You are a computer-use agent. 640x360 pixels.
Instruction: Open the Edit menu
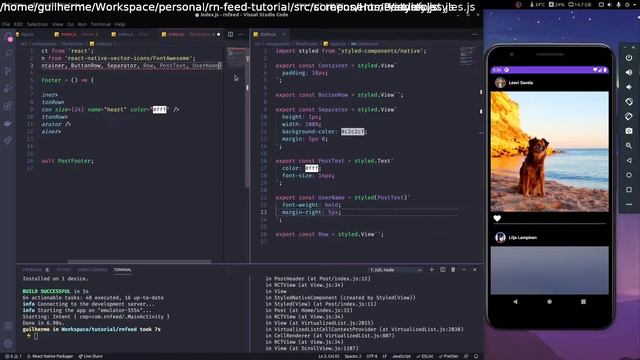(x=18, y=24)
